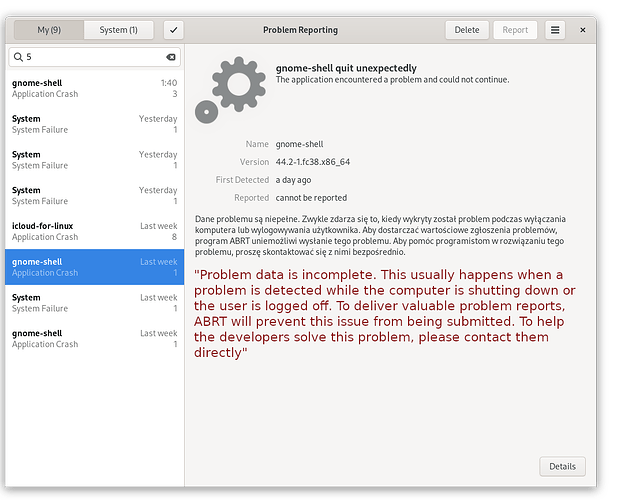This screenshot has width=620, height=500.
Task: Click the 'cannot be reported' status
Action: (311, 198)
